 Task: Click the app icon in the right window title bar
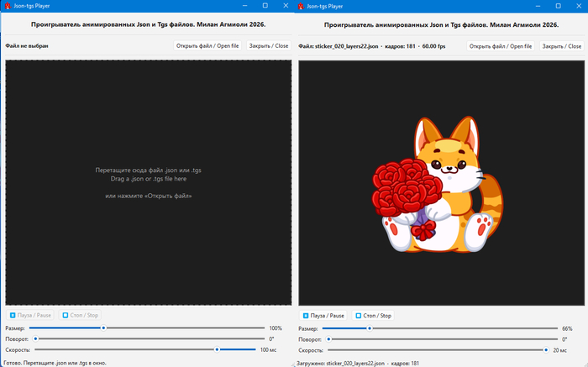click(301, 6)
